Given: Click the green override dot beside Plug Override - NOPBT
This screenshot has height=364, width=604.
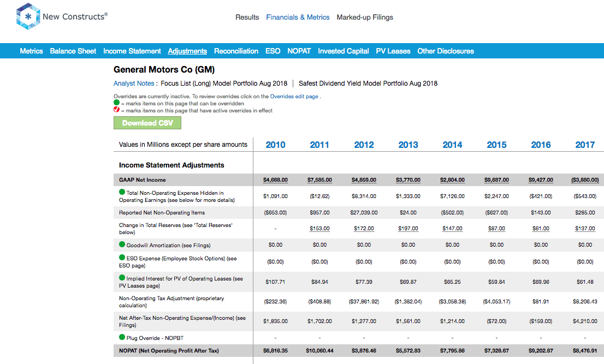Looking at the screenshot, I should (x=122, y=337).
